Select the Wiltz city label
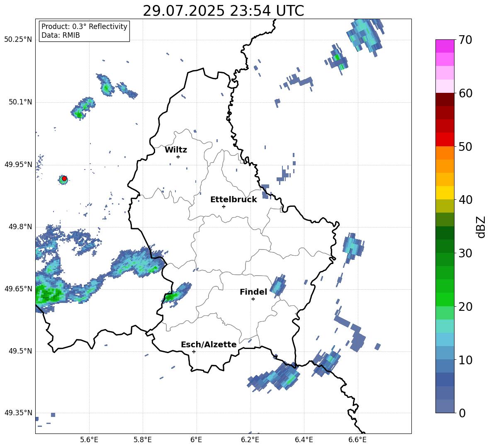This screenshot has height=448, width=491. 176,150
